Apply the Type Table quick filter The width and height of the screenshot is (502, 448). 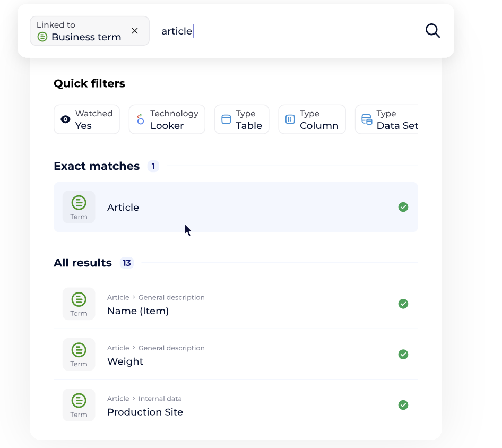pyautogui.click(x=241, y=119)
